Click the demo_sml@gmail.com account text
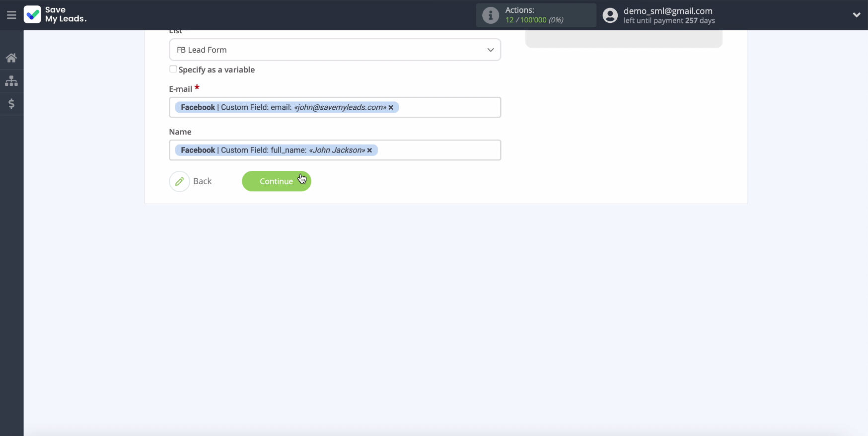 click(668, 11)
